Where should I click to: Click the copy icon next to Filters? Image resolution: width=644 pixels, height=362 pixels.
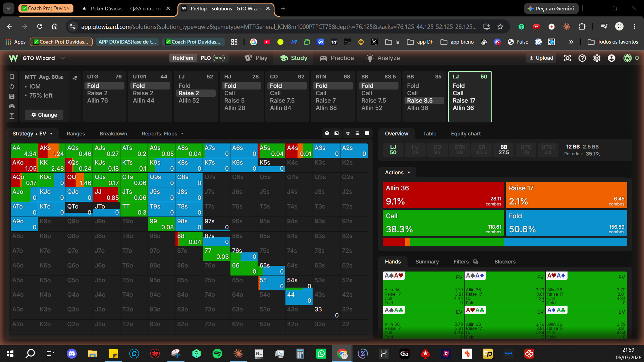(x=475, y=262)
